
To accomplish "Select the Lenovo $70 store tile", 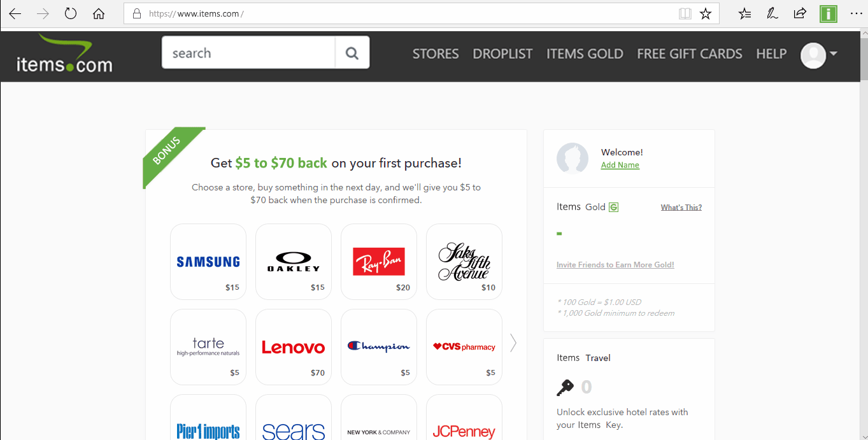I will (x=294, y=347).
